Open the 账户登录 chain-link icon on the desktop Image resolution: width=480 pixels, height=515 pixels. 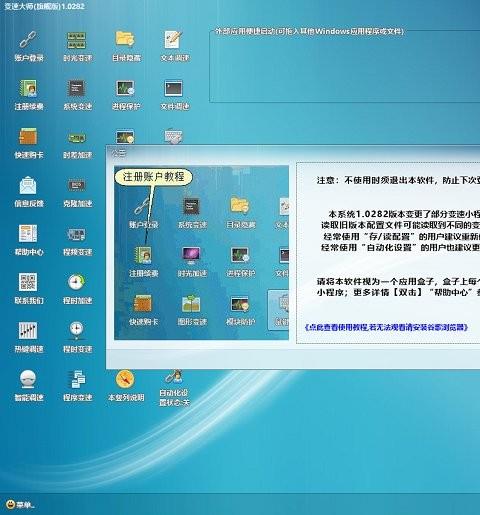pos(28,40)
